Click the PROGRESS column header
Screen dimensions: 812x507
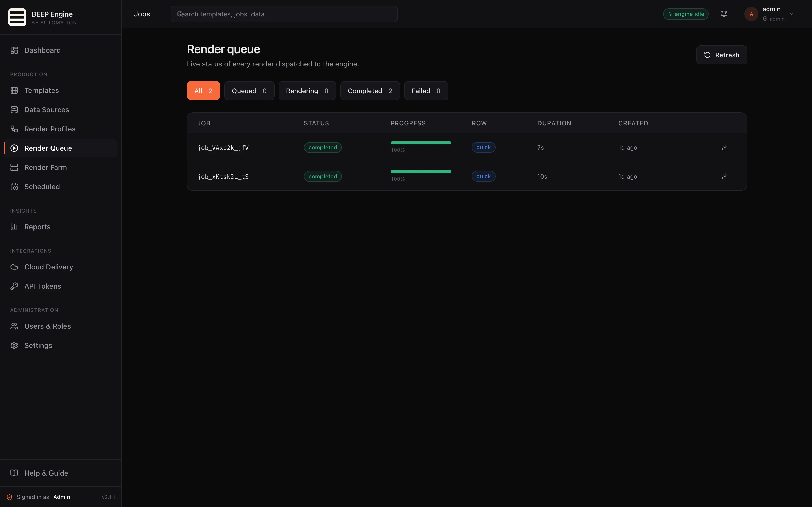tap(408, 124)
